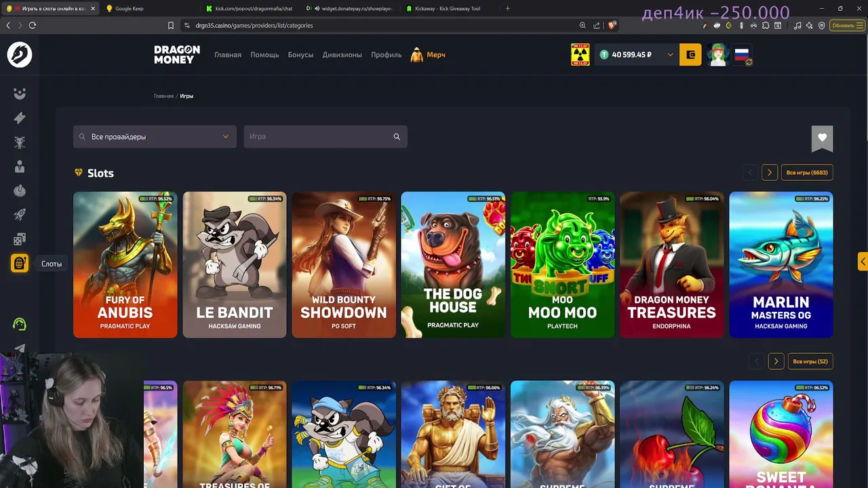The height and width of the screenshot is (488, 868).
Task: Reload the page with browser refresh button
Action: (x=32, y=25)
